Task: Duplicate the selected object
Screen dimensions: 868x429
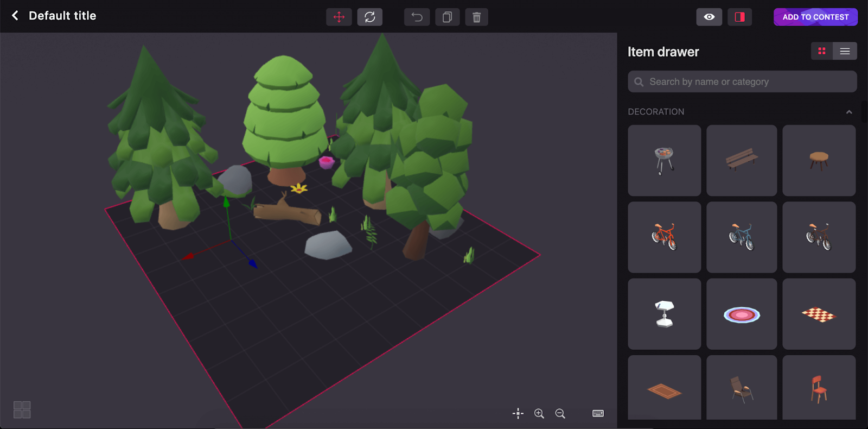Action: 447,17
